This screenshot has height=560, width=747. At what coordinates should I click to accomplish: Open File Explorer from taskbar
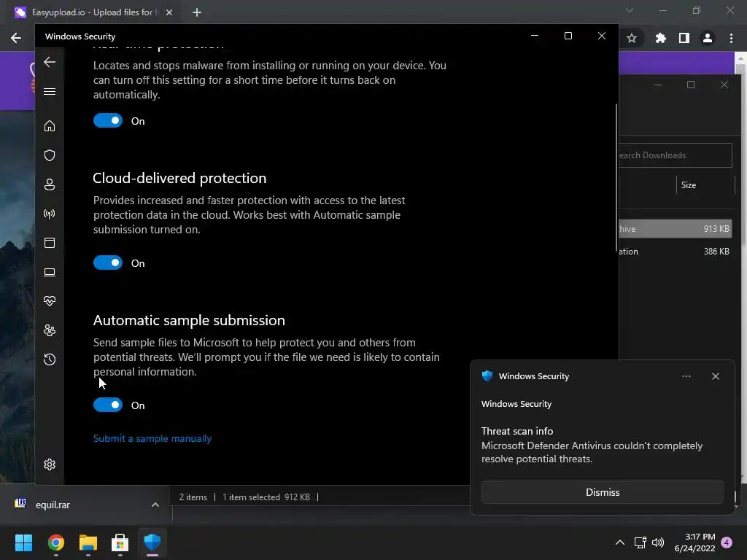tap(88, 542)
